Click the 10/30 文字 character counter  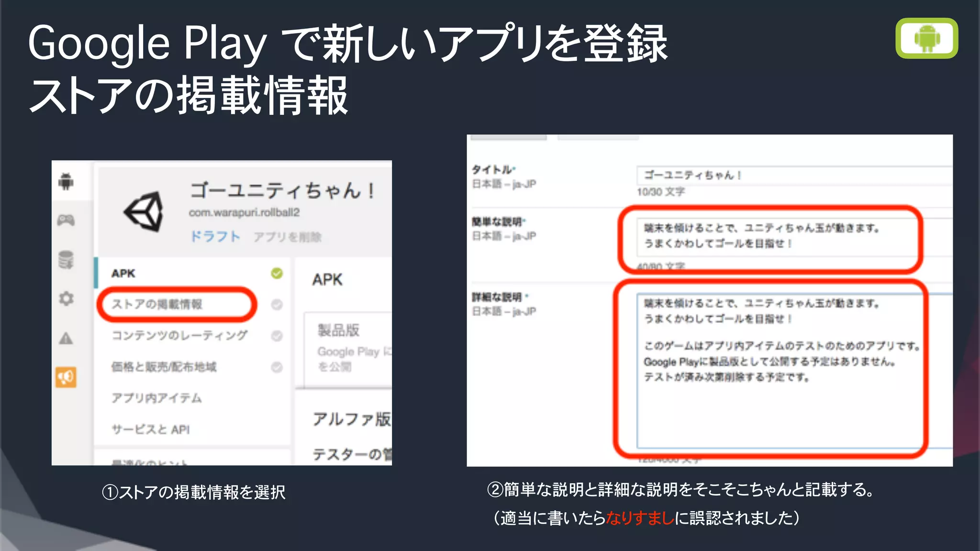[661, 192]
